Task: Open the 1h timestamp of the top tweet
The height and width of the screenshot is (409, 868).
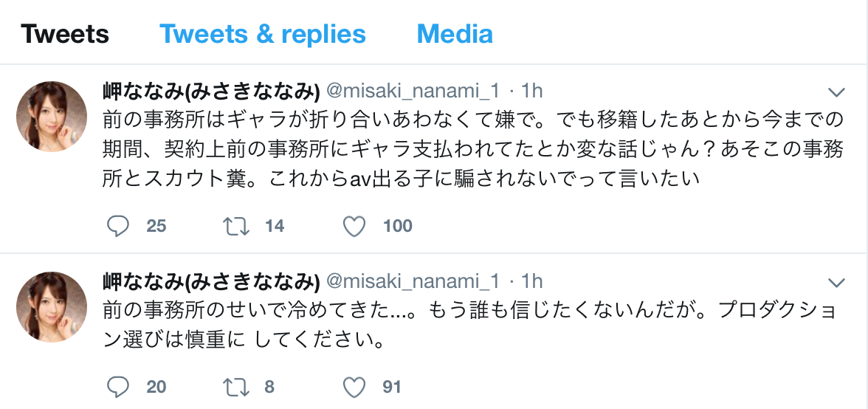Action: 532,92
